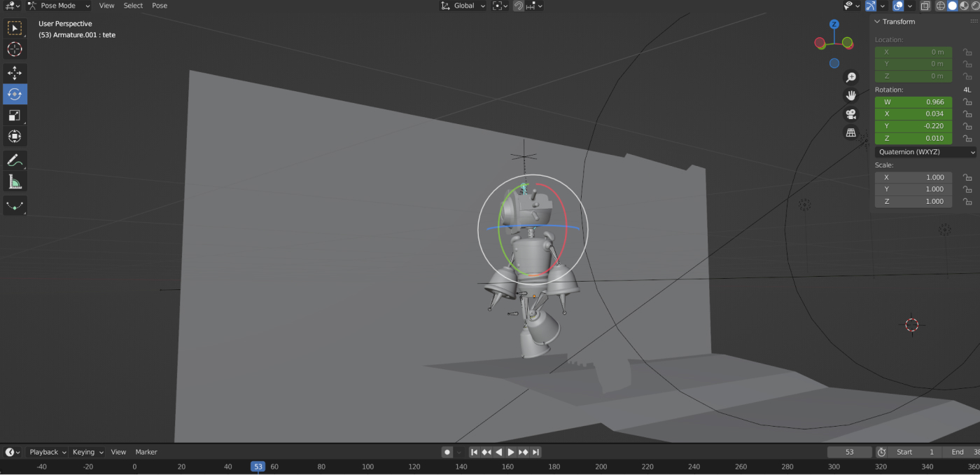
Task: Select the Rotate tool
Action: 15,94
